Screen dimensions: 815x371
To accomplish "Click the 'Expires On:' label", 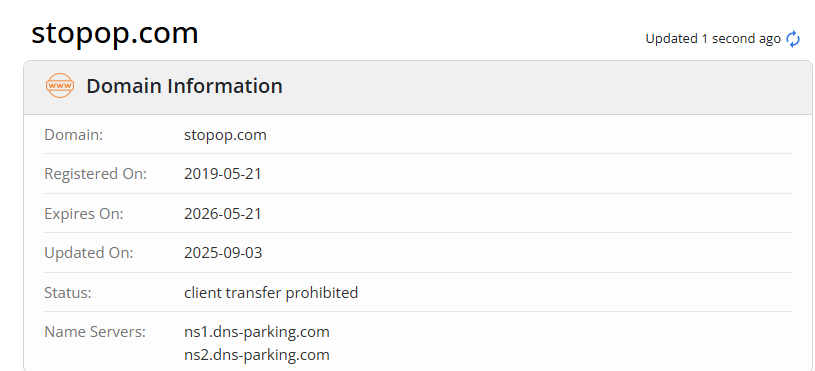I will pos(84,214).
